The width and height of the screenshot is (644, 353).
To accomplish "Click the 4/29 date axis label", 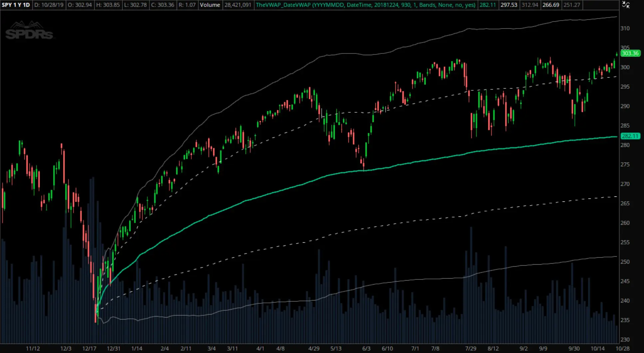I will pyautogui.click(x=314, y=349).
